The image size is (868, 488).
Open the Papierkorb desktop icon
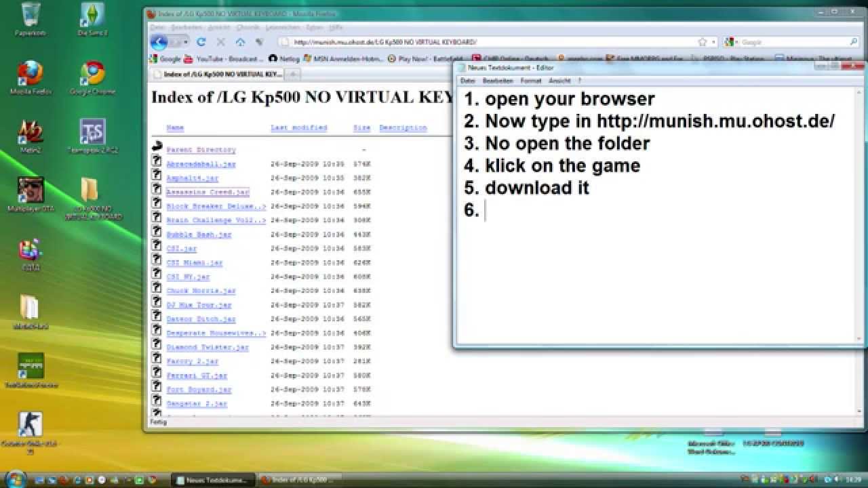[x=30, y=19]
